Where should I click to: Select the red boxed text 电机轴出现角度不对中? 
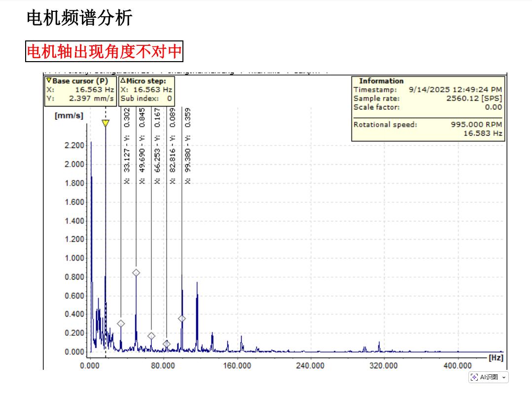click(x=104, y=51)
